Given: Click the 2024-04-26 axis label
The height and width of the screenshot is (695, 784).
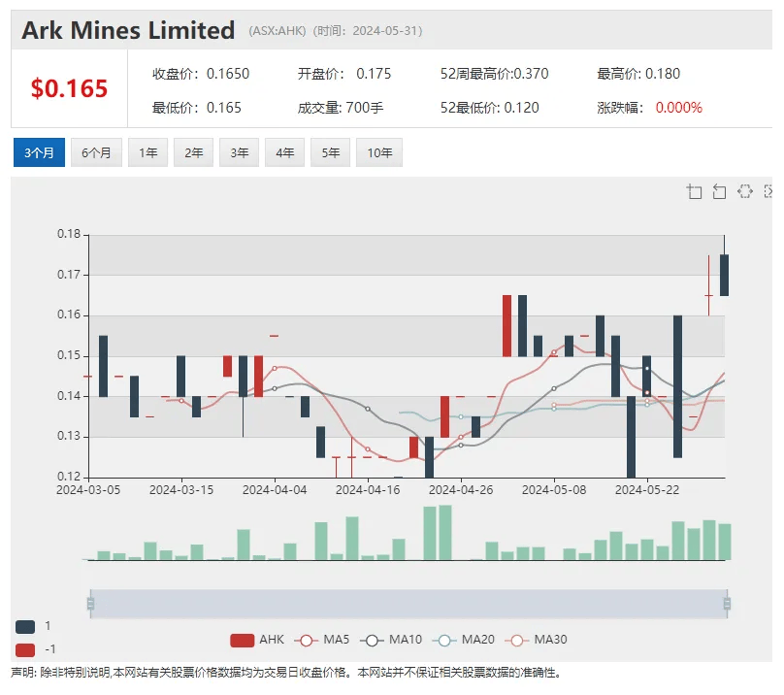Looking at the screenshot, I should pos(461,490).
